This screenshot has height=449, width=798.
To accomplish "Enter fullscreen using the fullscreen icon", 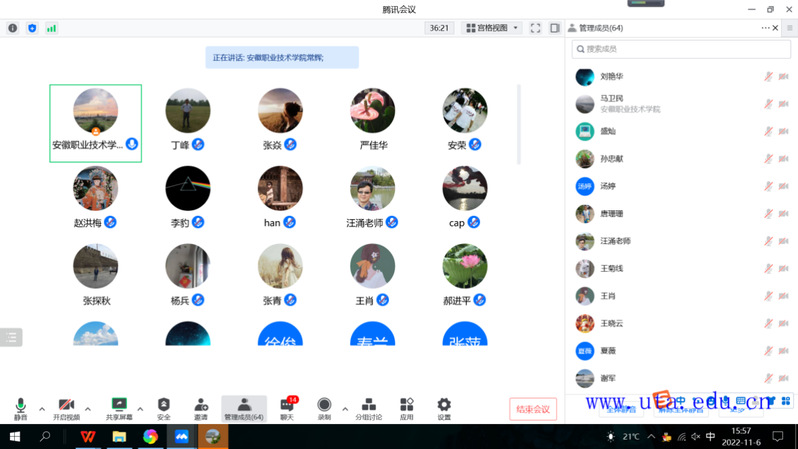I will pyautogui.click(x=535, y=28).
